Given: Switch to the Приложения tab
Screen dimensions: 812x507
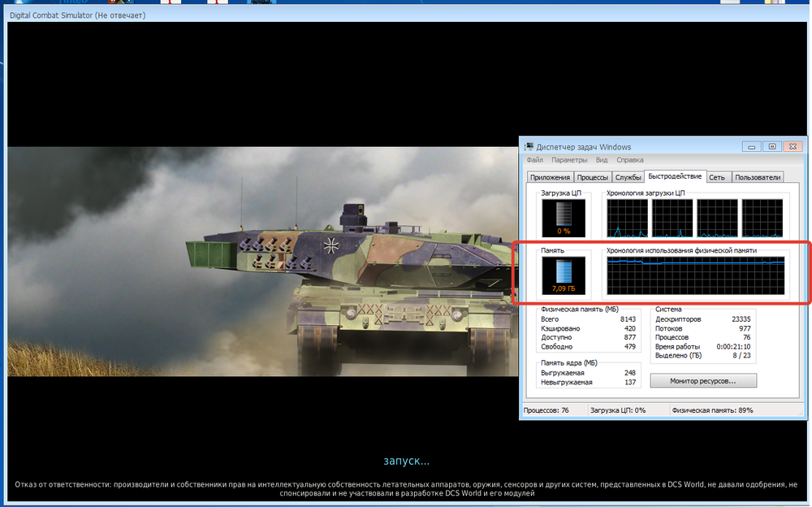Looking at the screenshot, I should click(550, 177).
